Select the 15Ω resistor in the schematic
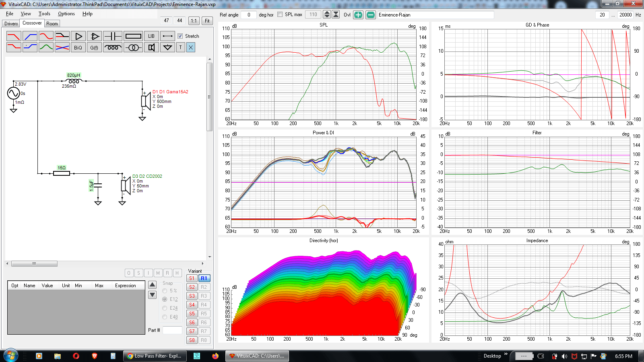 [x=62, y=173]
